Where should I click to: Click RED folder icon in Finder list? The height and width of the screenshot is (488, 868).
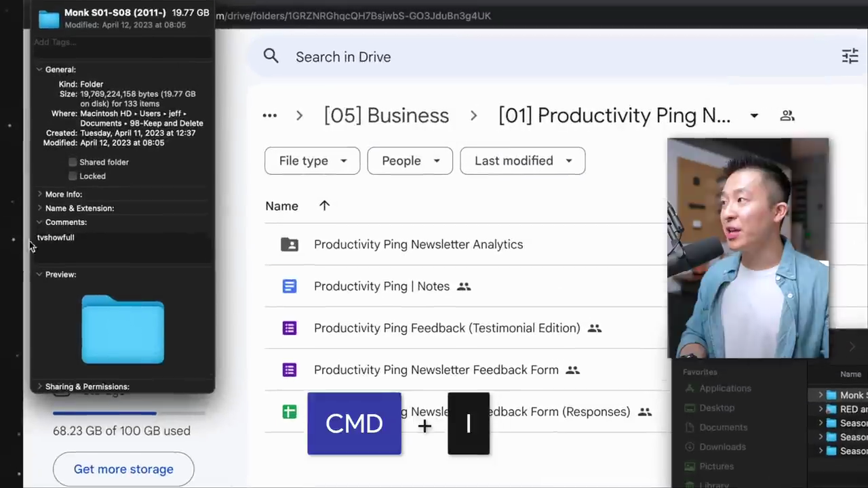(x=831, y=409)
